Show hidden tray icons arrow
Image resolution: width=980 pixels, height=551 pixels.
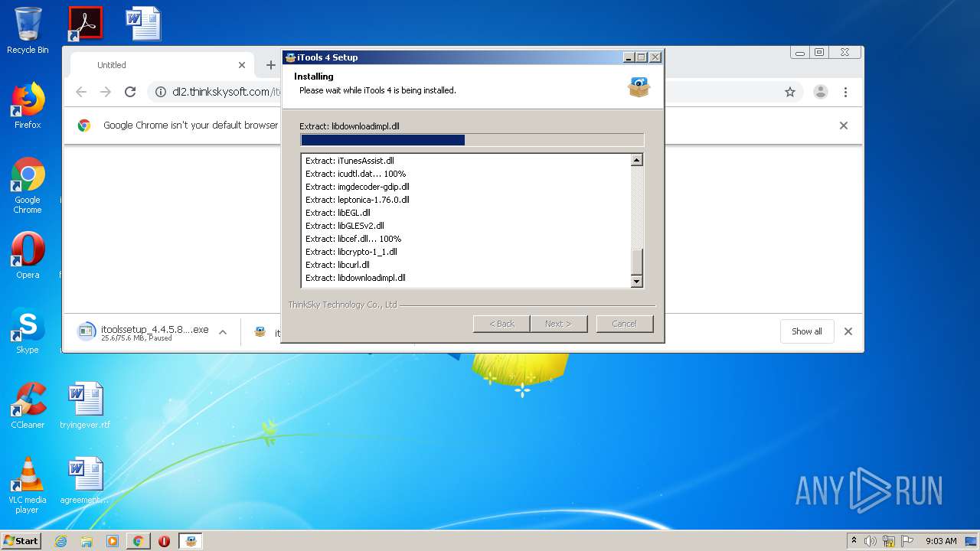pos(854,541)
